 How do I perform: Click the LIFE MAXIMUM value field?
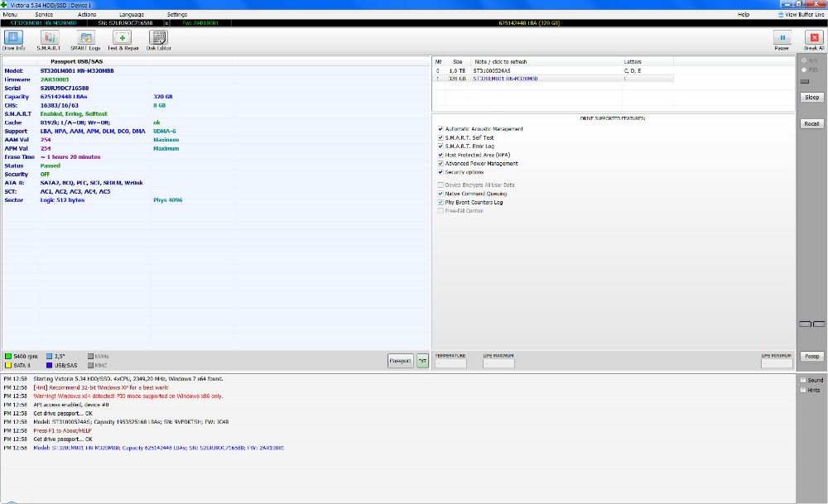click(498, 363)
